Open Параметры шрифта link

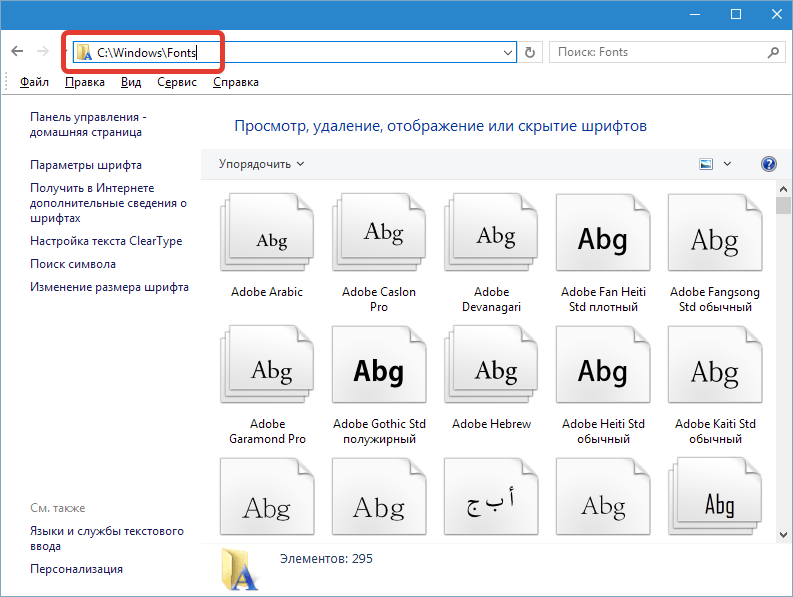click(86, 165)
